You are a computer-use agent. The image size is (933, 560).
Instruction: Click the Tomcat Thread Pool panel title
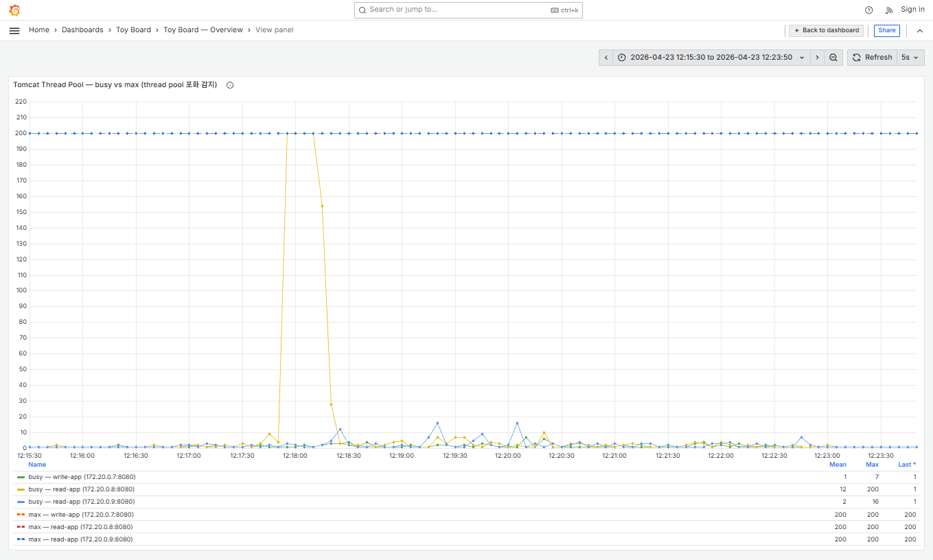click(115, 85)
